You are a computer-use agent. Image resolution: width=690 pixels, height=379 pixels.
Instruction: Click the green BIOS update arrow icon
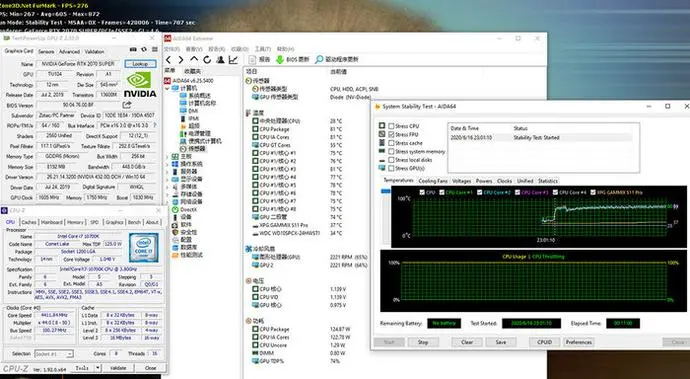[279, 59]
